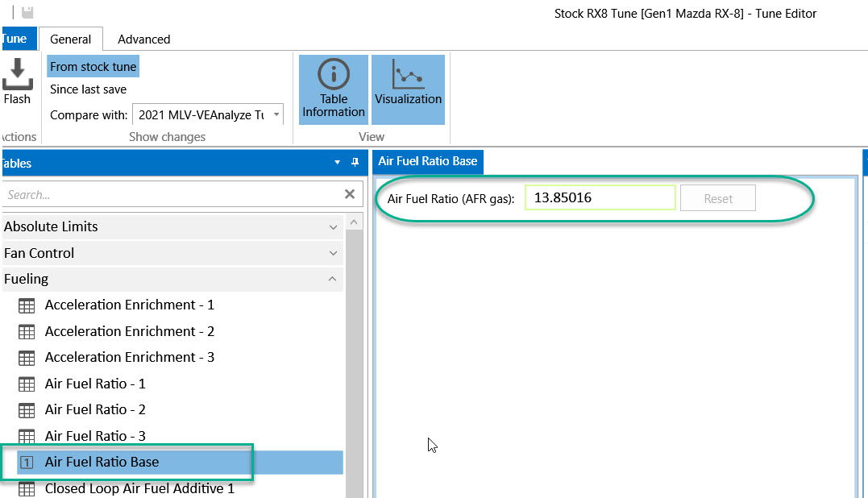Select Closed Loop Air Fuel Additive 1
The width and height of the screenshot is (868, 498).
point(139,488)
